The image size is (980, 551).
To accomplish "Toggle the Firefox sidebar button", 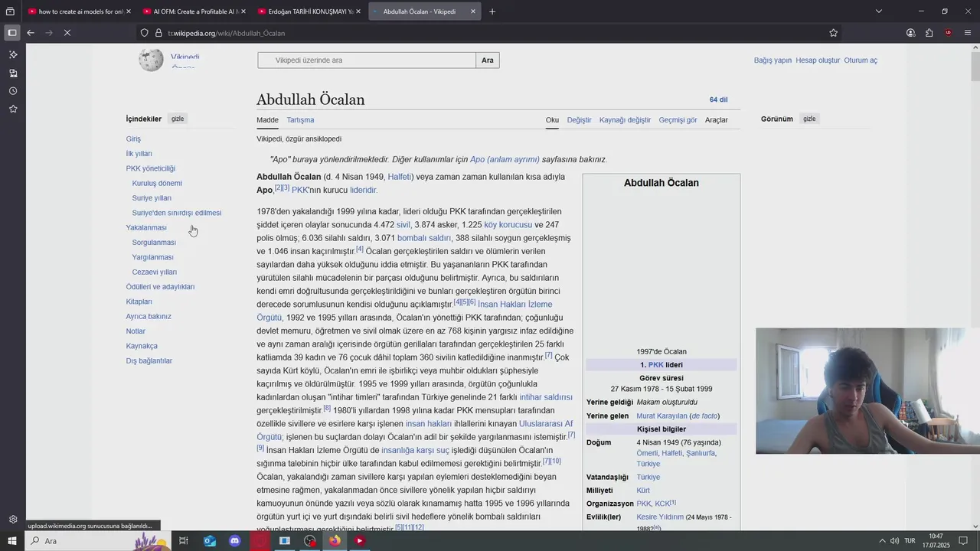I will click(x=12, y=33).
